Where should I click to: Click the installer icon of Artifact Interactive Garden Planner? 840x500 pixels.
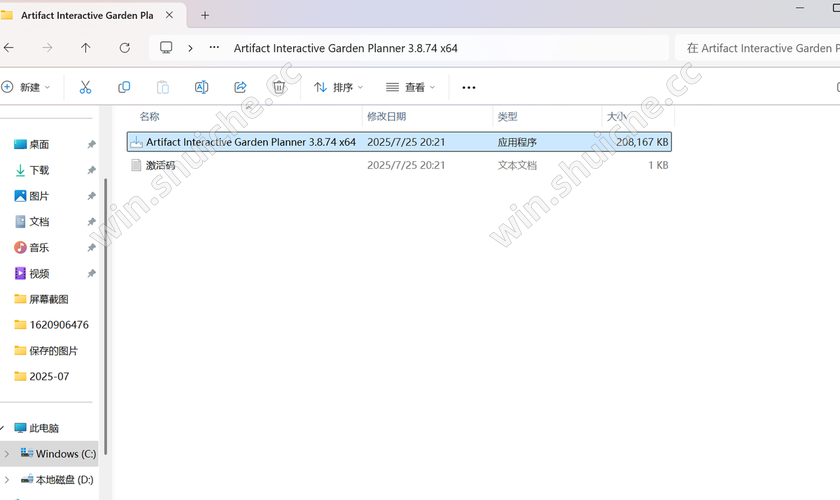(x=137, y=142)
